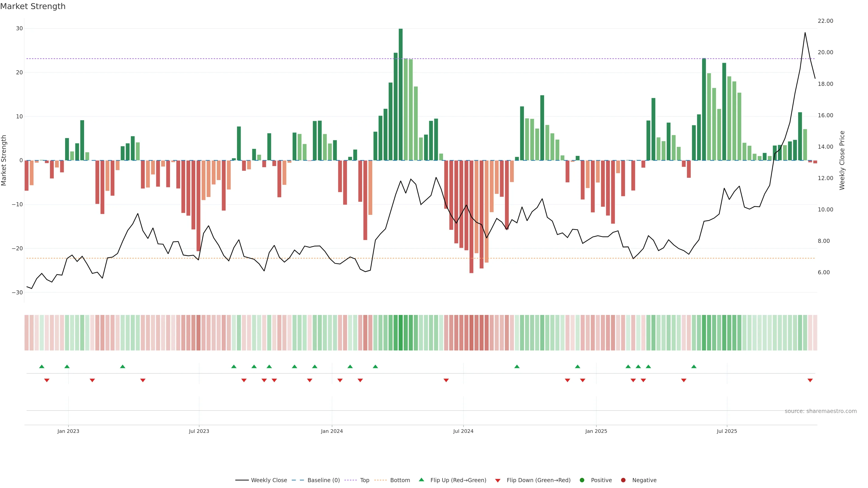Click Flip Up green triangle legend icon
This screenshot has height=488, width=868.
tap(421, 480)
